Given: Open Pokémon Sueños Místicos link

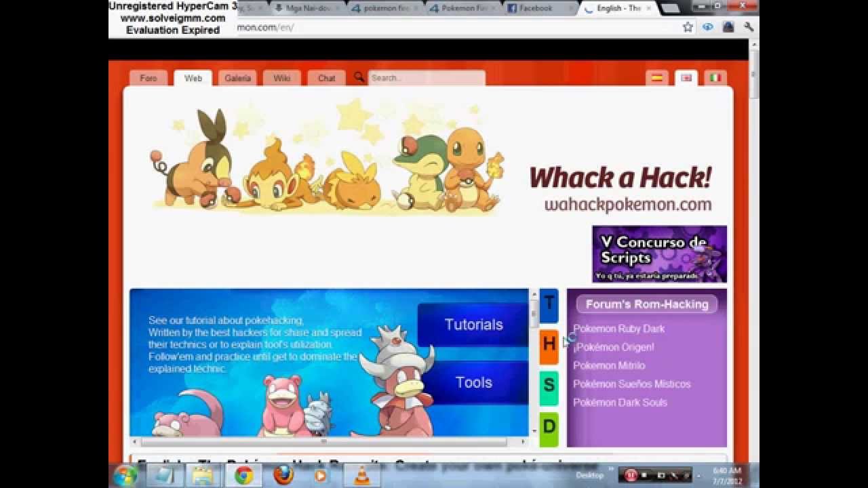Looking at the screenshot, I should tap(631, 384).
